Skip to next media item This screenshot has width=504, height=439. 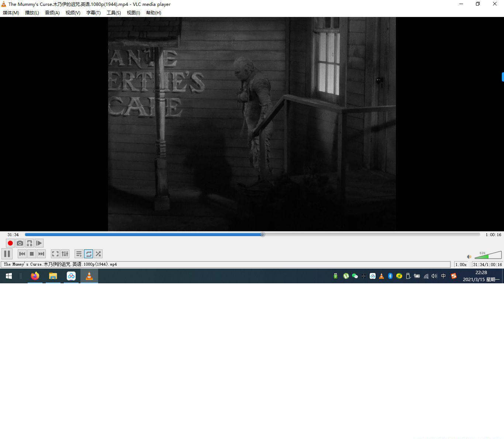point(41,254)
